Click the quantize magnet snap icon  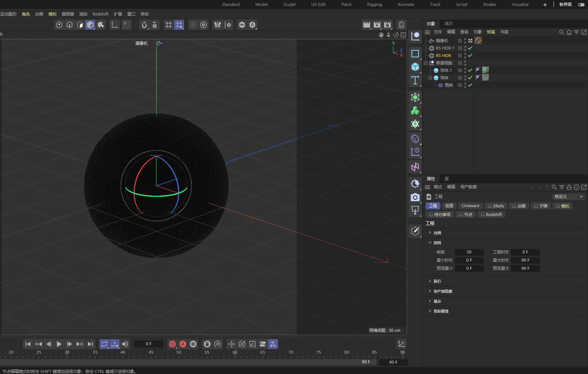[144, 25]
